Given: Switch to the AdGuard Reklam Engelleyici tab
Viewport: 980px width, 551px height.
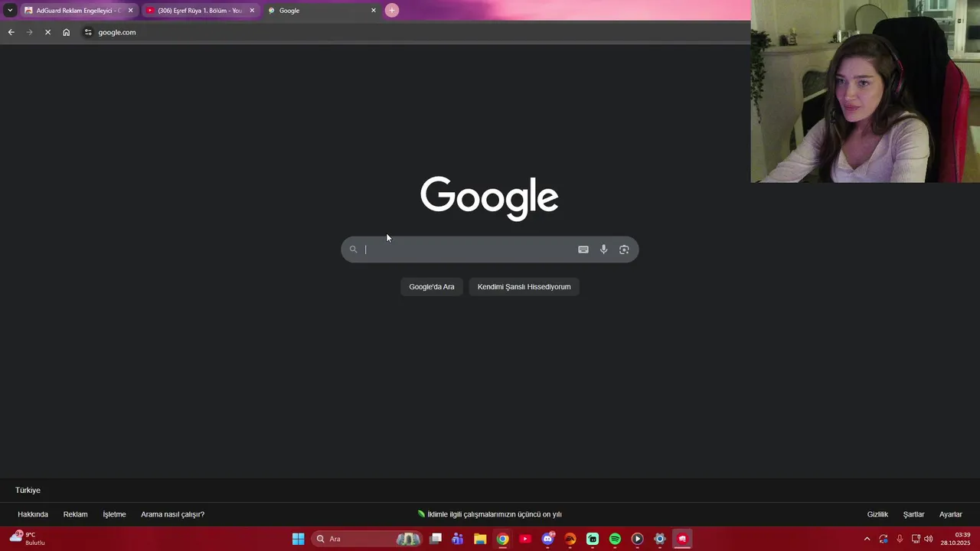Looking at the screenshot, I should [x=78, y=11].
